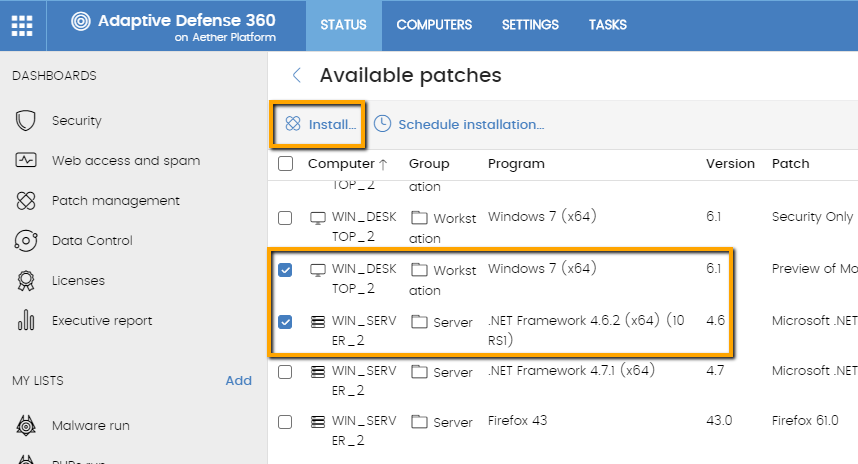
Task: Click the Adaptive Defense 360 logo icon
Action: click(x=80, y=22)
